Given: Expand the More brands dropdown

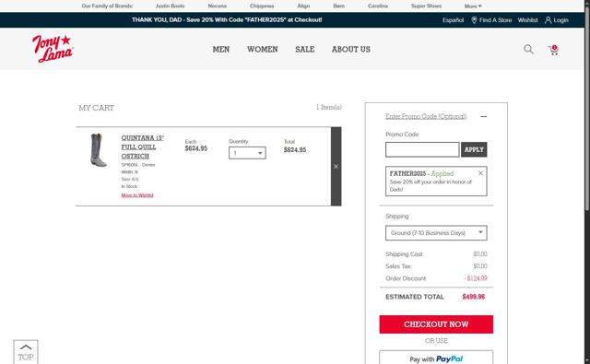Looking at the screenshot, I should pos(473,6).
